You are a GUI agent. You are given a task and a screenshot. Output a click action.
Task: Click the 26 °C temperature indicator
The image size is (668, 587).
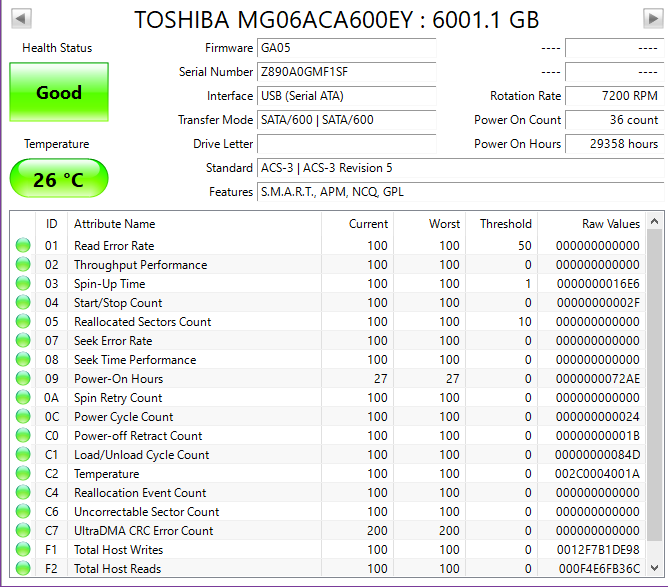pos(59,180)
